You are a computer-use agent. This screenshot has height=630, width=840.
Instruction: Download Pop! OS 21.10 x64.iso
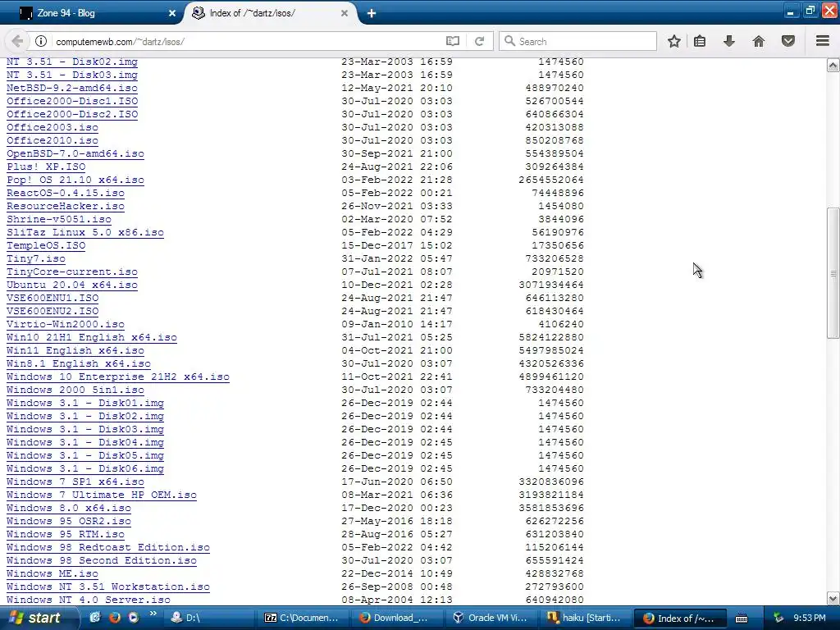75,180
